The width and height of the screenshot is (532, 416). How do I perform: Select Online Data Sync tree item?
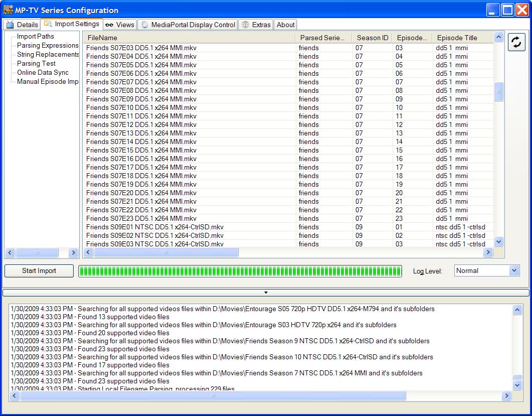tap(43, 73)
